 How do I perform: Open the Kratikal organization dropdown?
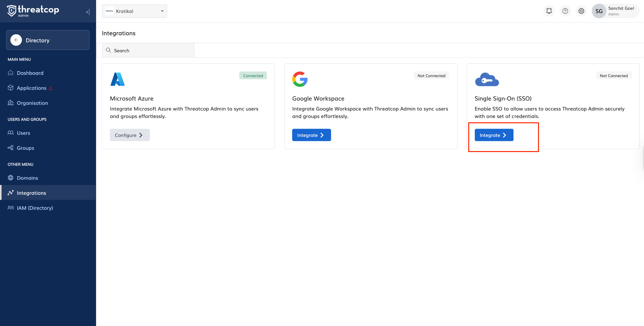pyautogui.click(x=134, y=11)
